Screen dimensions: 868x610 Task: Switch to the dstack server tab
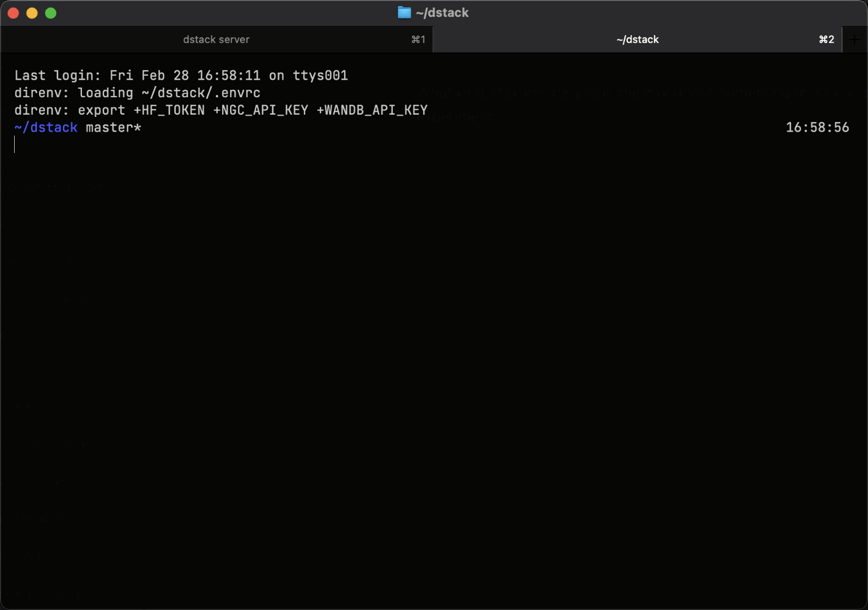pos(216,40)
